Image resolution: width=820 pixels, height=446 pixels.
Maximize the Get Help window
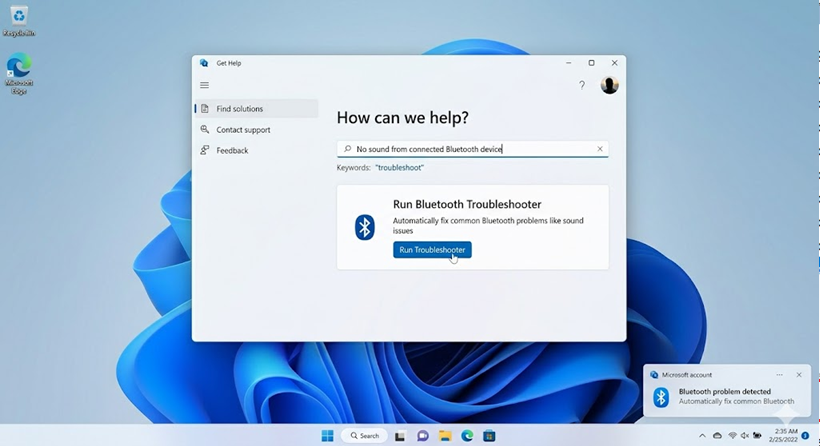(x=591, y=63)
